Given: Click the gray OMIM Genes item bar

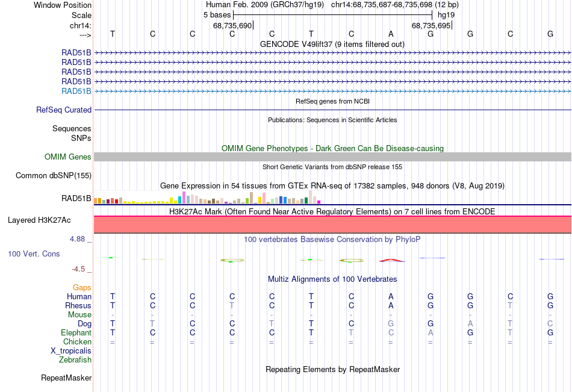Looking at the screenshot, I should point(332,157).
